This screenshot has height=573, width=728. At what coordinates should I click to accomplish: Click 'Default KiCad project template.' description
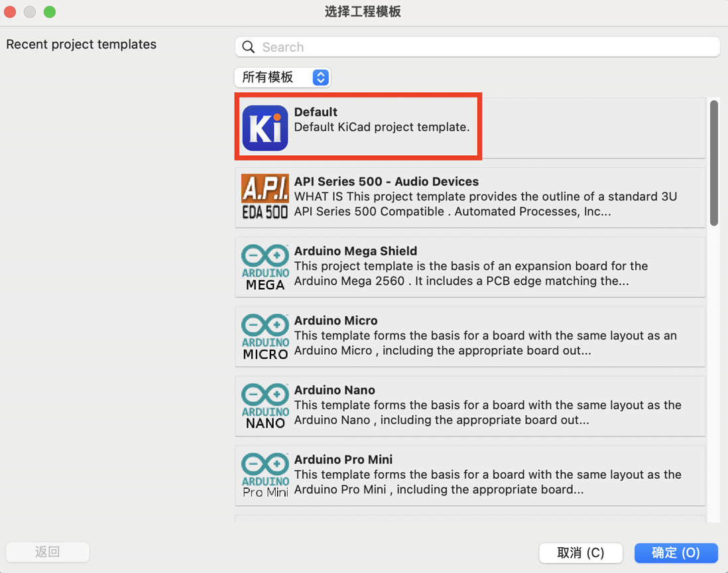point(382,127)
